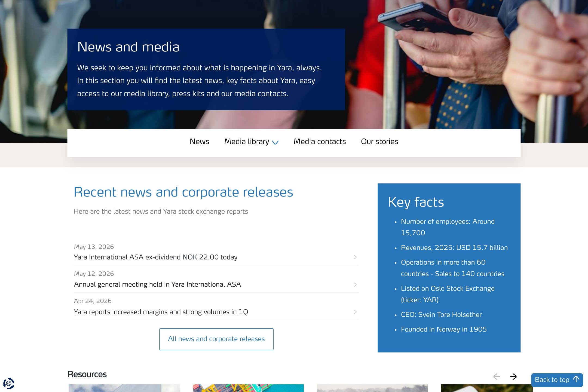Click Recent news and corporate releases heading
588x392 pixels.
coord(183,192)
